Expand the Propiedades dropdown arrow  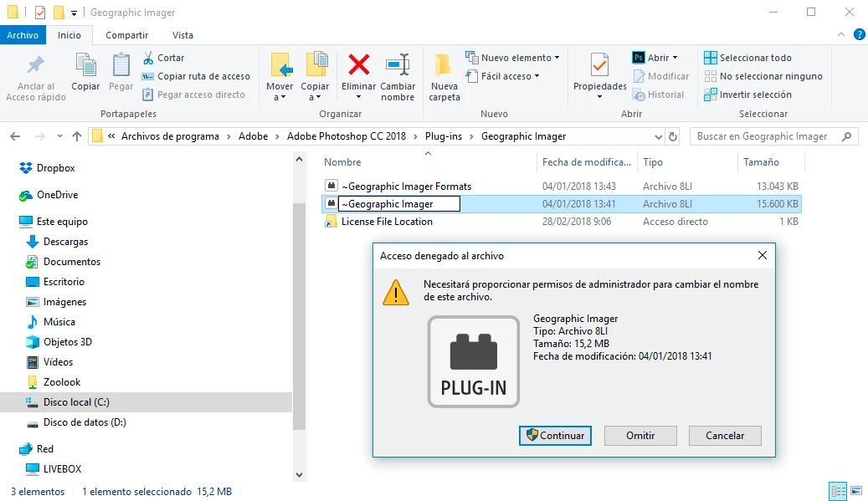pos(599,97)
